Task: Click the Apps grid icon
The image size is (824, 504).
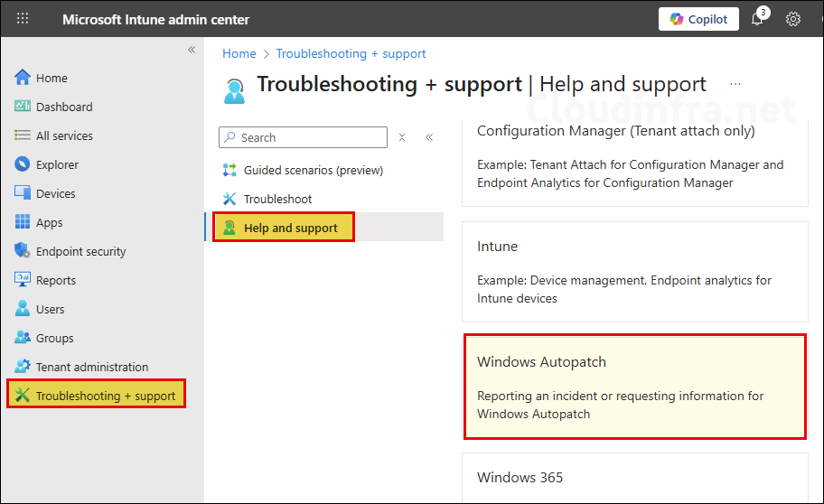Action: (22, 222)
